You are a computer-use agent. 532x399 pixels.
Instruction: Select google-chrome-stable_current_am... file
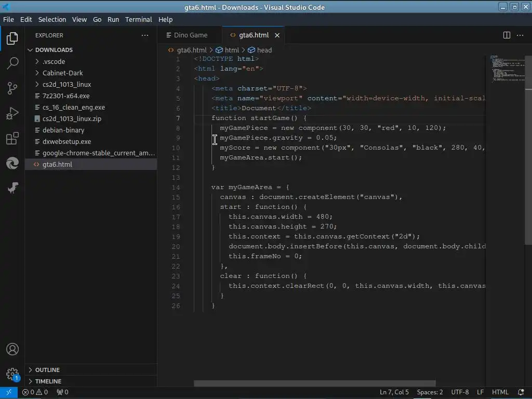pyautogui.click(x=91, y=153)
